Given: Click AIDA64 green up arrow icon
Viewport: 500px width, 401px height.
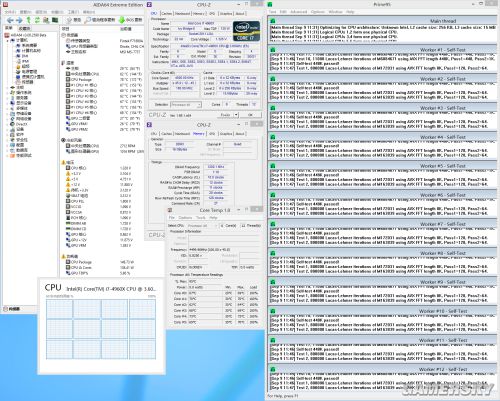Looking at the screenshot, I should 29,20.
